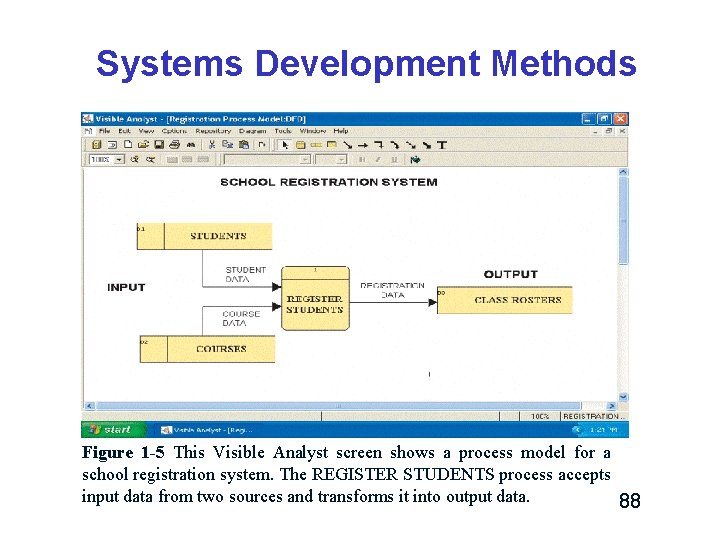Screen dimensions: 720x540
Task: Select the straight horizontal arrow line tool
Action: [363, 145]
